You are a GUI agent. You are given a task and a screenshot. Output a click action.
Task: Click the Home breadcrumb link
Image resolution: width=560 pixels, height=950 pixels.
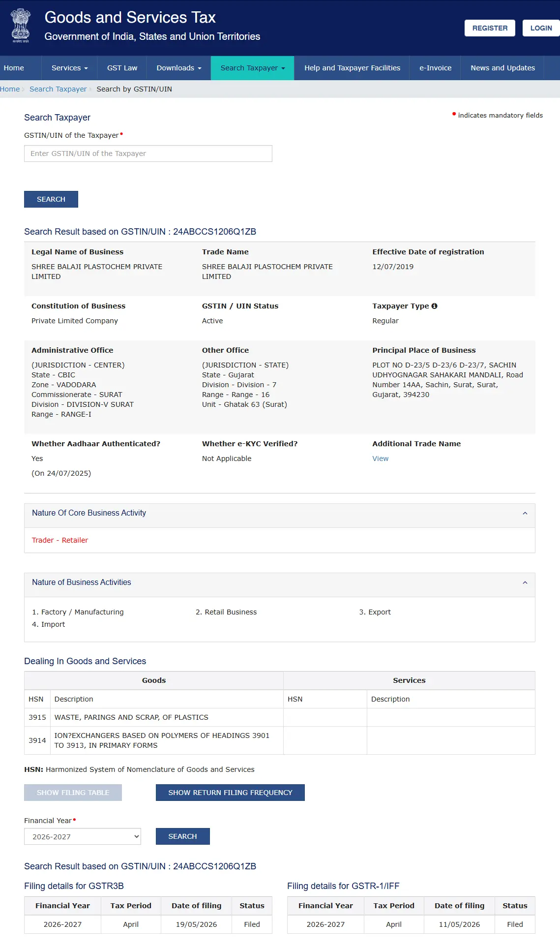pyautogui.click(x=10, y=89)
